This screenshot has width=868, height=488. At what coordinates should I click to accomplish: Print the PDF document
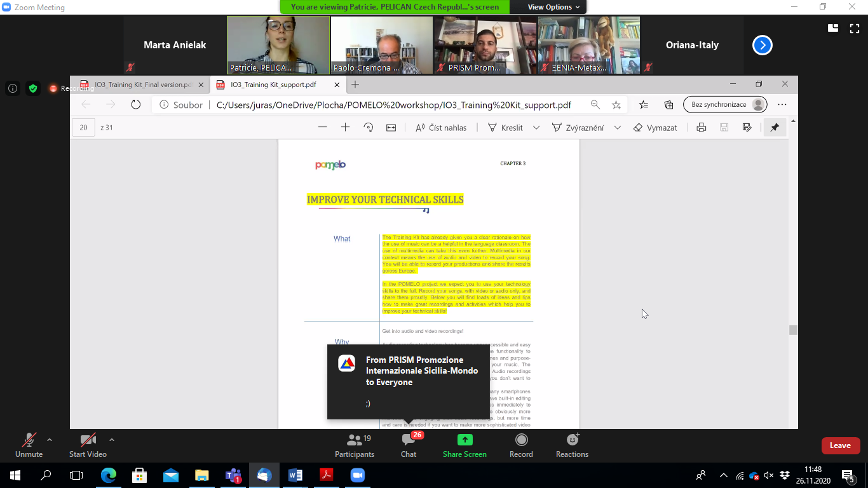702,128
